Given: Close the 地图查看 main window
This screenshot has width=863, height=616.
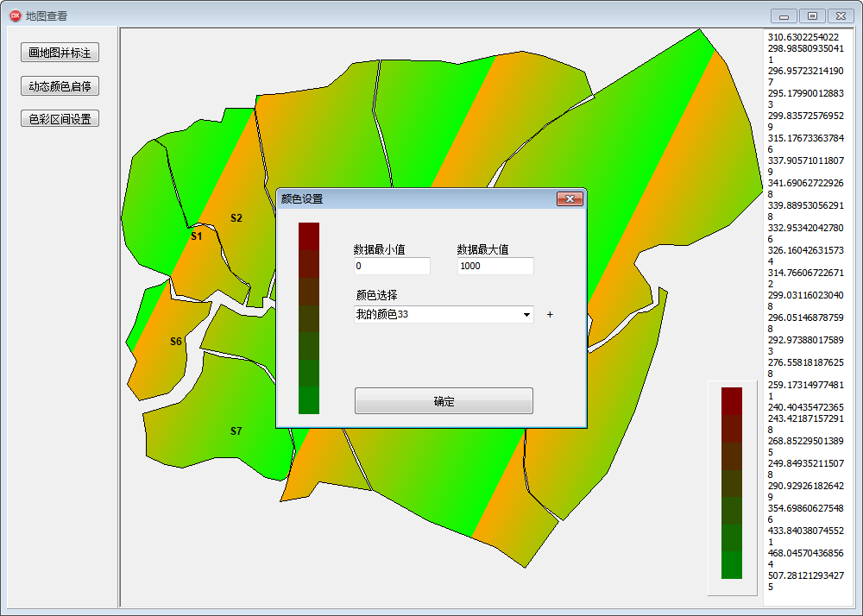Looking at the screenshot, I should (x=841, y=16).
